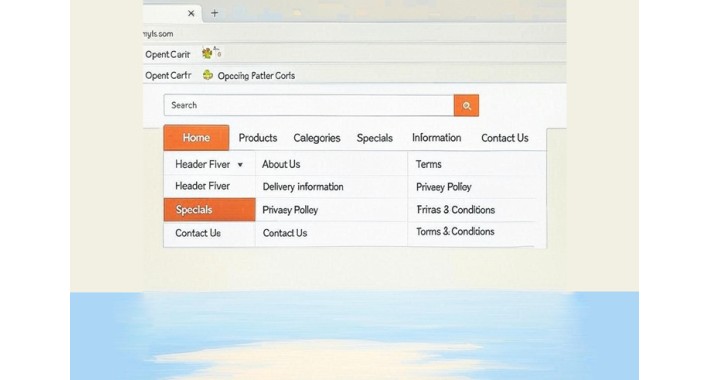Open the About Us link
The width and height of the screenshot is (710, 380).
click(281, 164)
